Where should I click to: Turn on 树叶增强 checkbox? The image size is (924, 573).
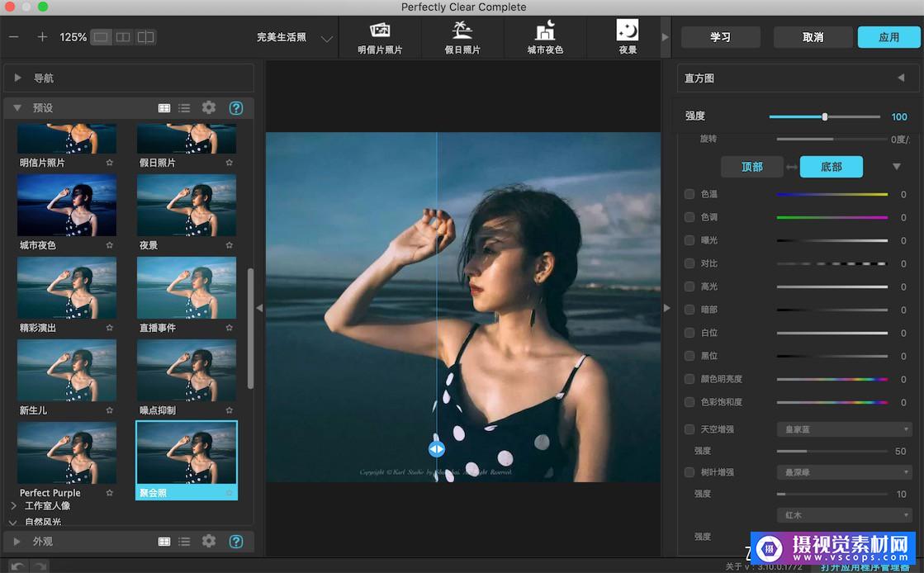[689, 471]
